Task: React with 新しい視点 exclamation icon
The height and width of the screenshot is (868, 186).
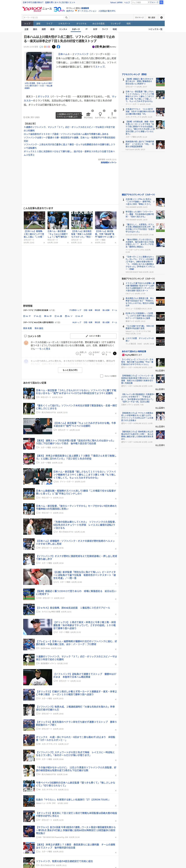Action: (112, 114)
